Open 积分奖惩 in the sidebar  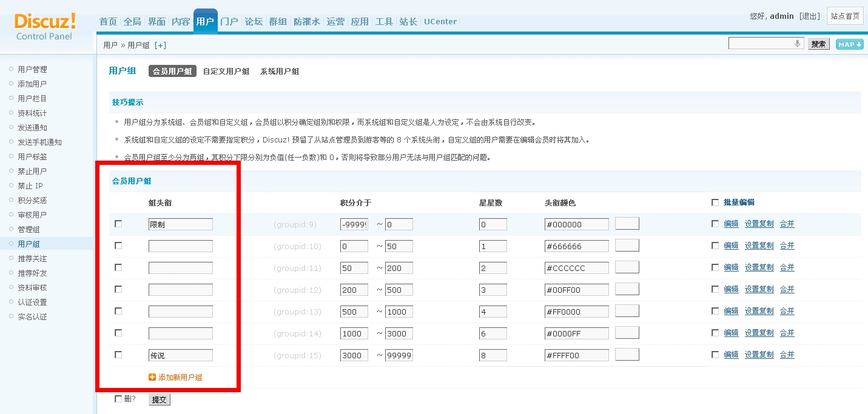coord(32,200)
